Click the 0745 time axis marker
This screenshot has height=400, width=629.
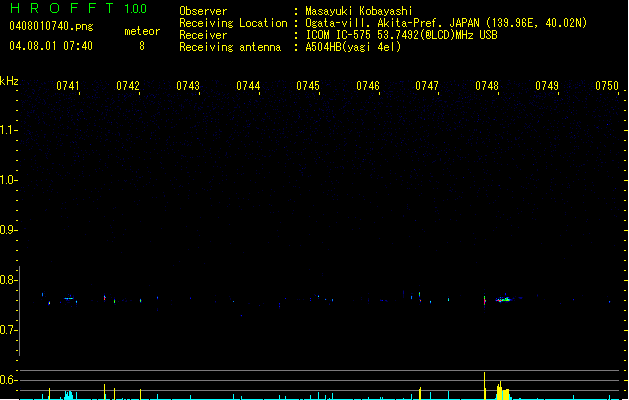point(308,86)
